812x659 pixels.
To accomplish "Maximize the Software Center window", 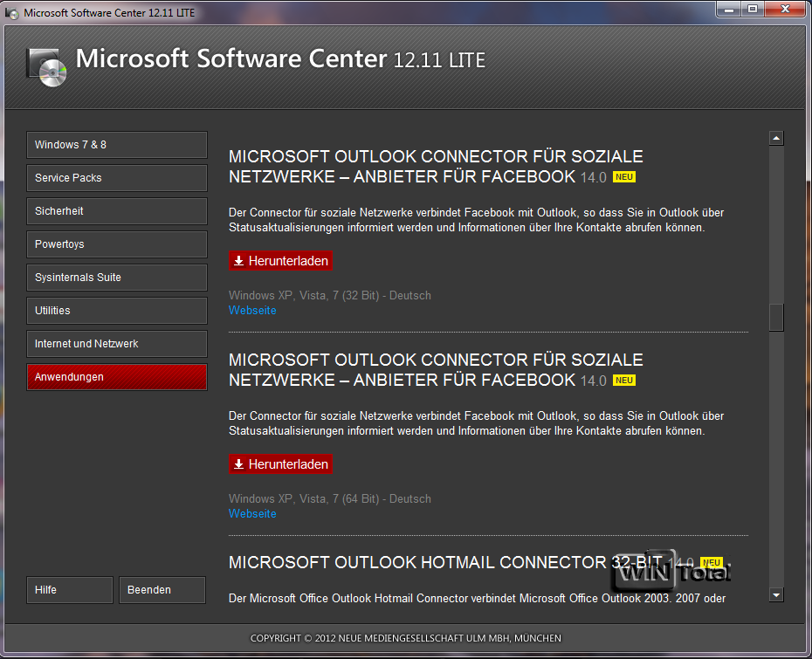I will [753, 10].
